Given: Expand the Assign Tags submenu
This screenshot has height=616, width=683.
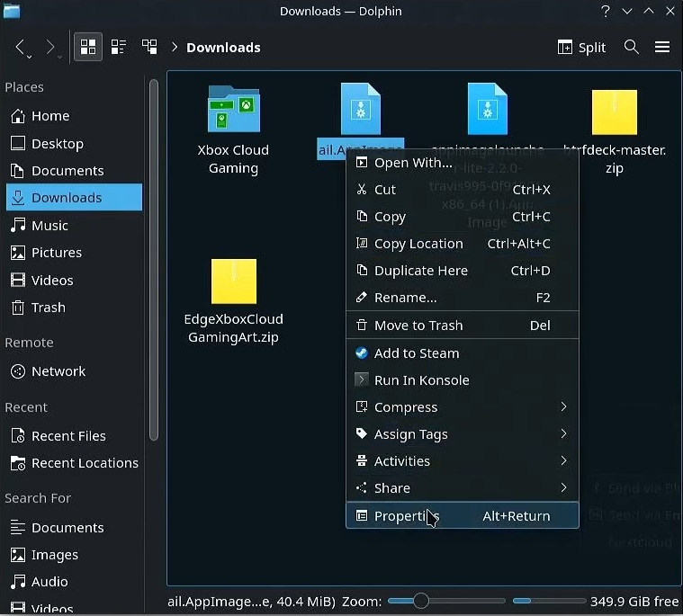Looking at the screenshot, I should [463, 434].
